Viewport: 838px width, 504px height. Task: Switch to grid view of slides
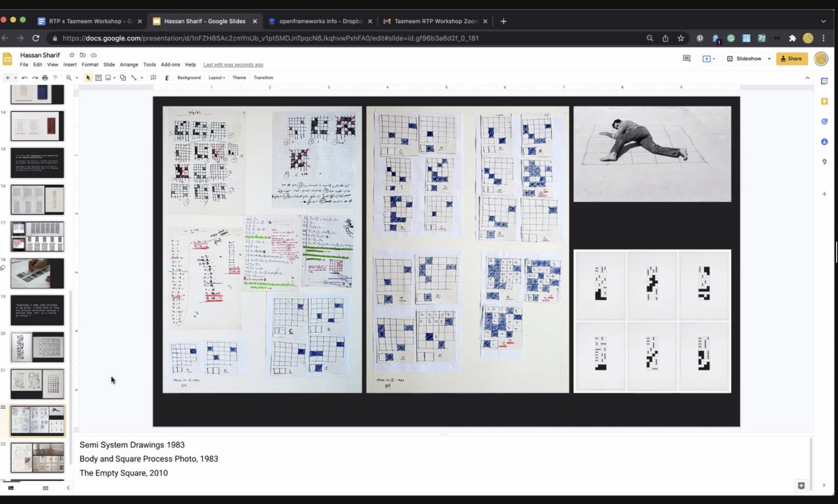click(x=45, y=488)
